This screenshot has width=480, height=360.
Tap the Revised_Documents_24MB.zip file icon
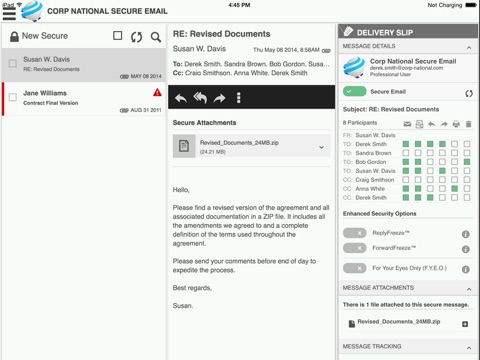tap(184, 146)
